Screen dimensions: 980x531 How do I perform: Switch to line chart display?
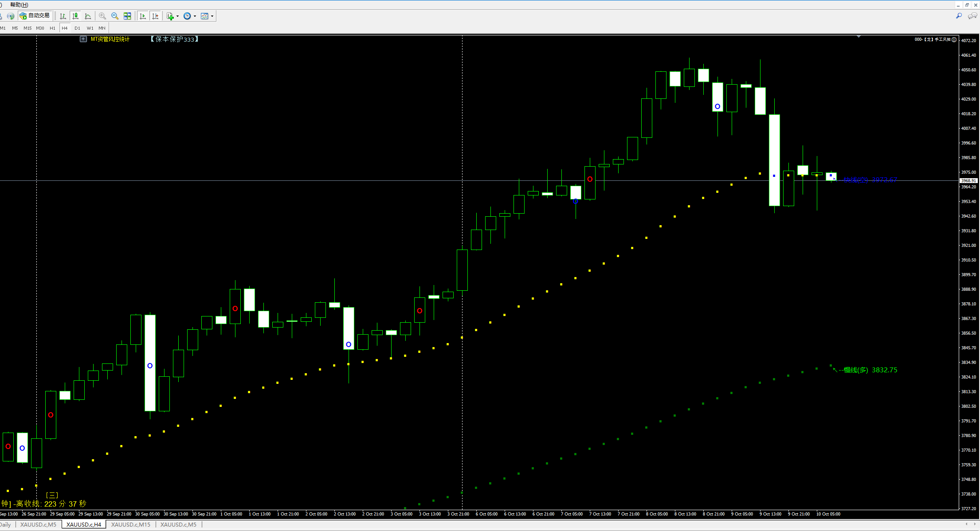click(88, 16)
